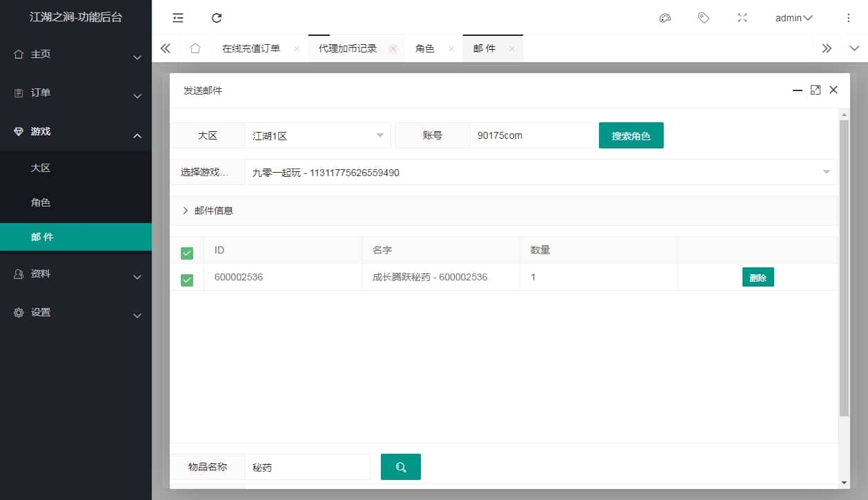The height and width of the screenshot is (500, 868).
Task: Expand the 邮件信息 section
Action: [208, 211]
